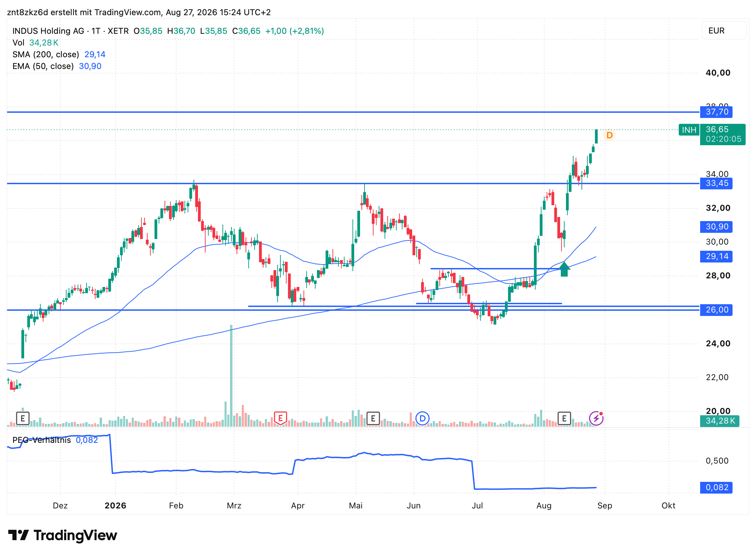Click the Feb label on time axis
The width and height of the screenshot is (756, 556).
(176, 506)
